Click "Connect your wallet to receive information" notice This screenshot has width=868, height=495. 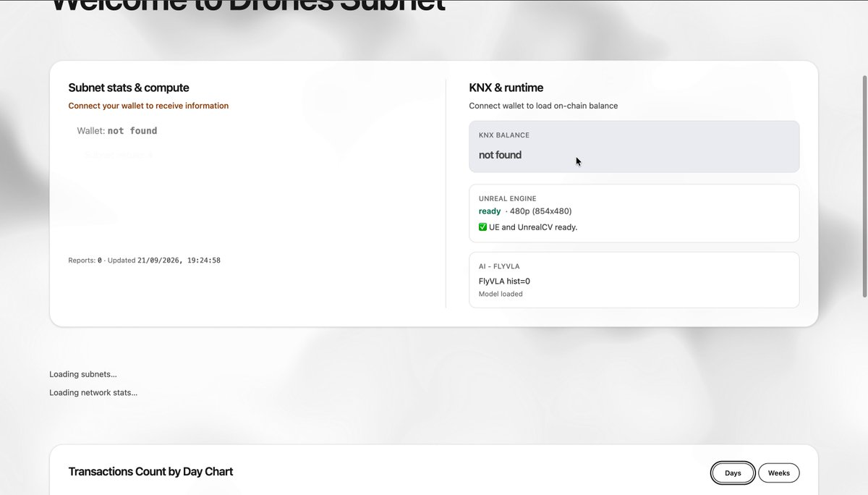(x=148, y=106)
